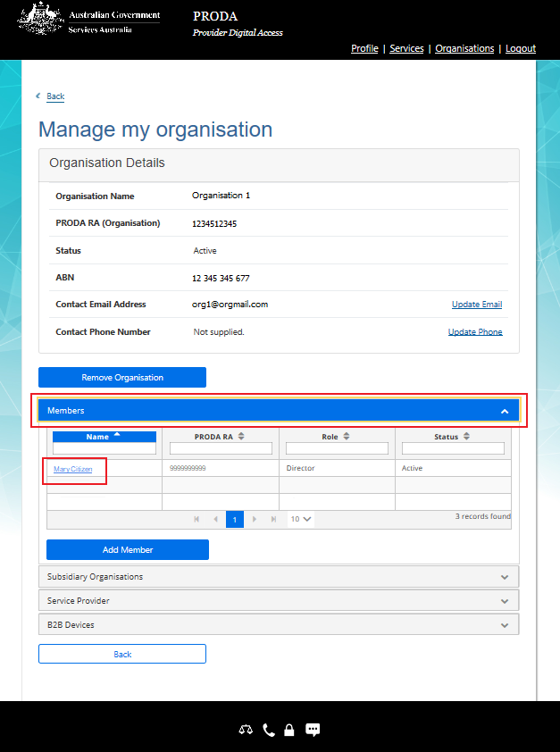Open the rows-per-page dropdown showing 10
560x752 pixels.
[300, 519]
